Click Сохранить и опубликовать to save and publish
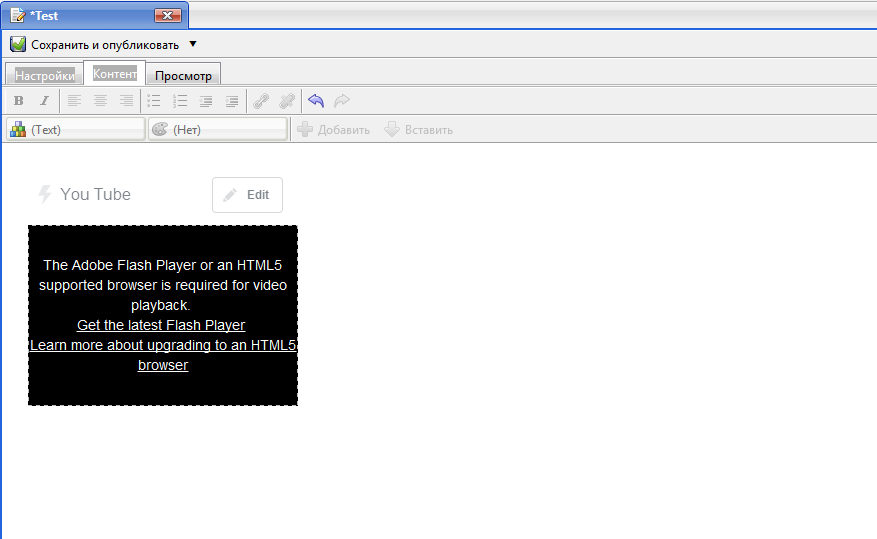Image resolution: width=877 pixels, height=539 pixels. coord(95,45)
